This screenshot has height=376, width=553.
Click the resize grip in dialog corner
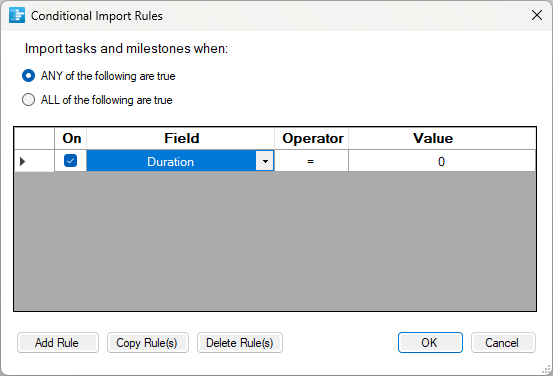point(546,370)
